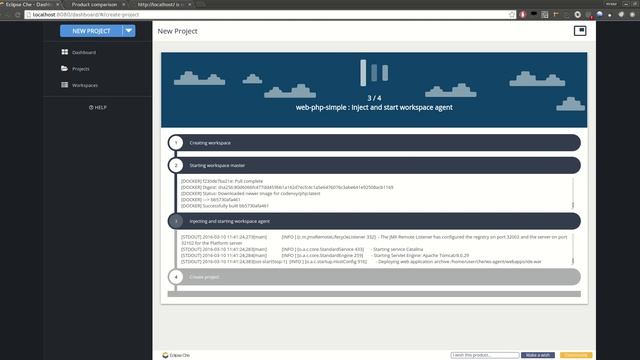The width and height of the screenshot is (640, 360).
Task: Click the 'web-php-simple : Inject and start workspace agent' heading
Action: [x=374, y=107]
